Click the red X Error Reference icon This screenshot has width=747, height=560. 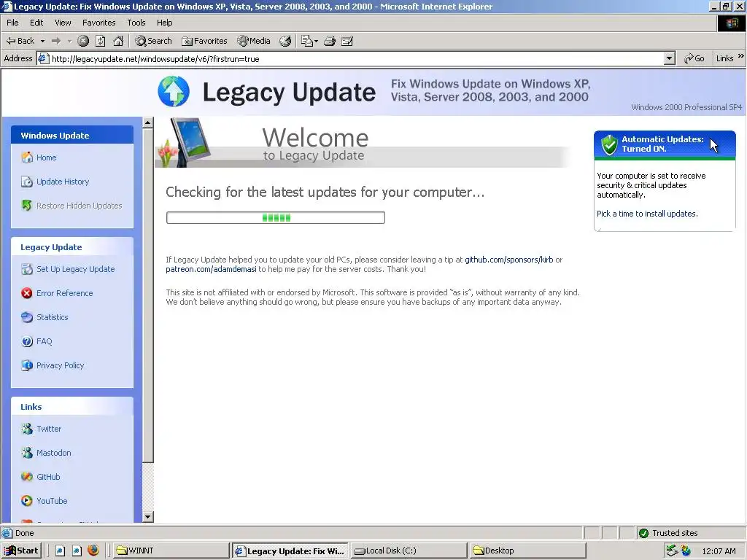pos(27,293)
